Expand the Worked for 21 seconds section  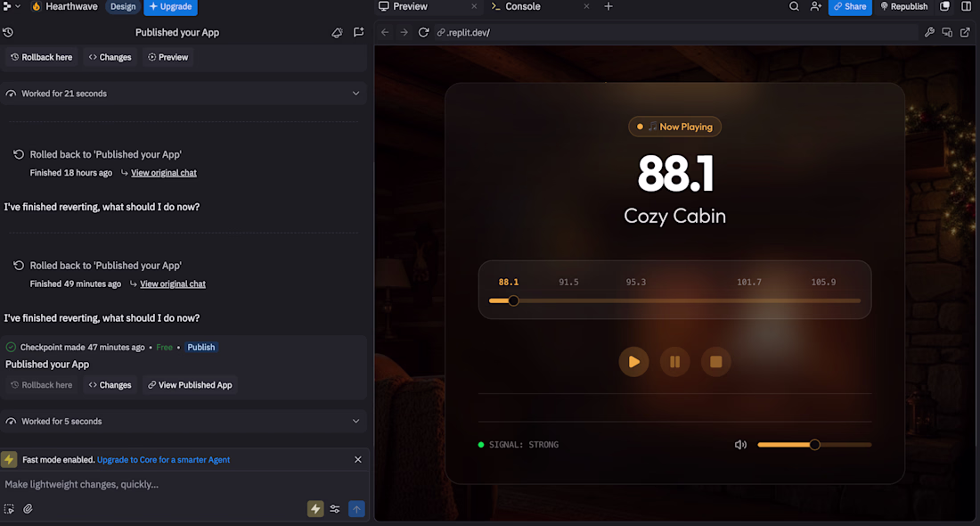coord(184,94)
